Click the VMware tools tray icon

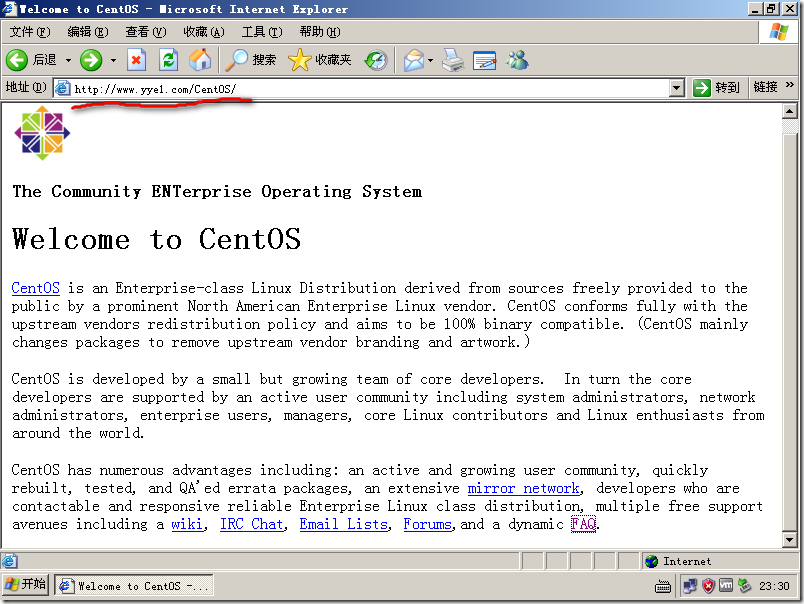click(726, 586)
